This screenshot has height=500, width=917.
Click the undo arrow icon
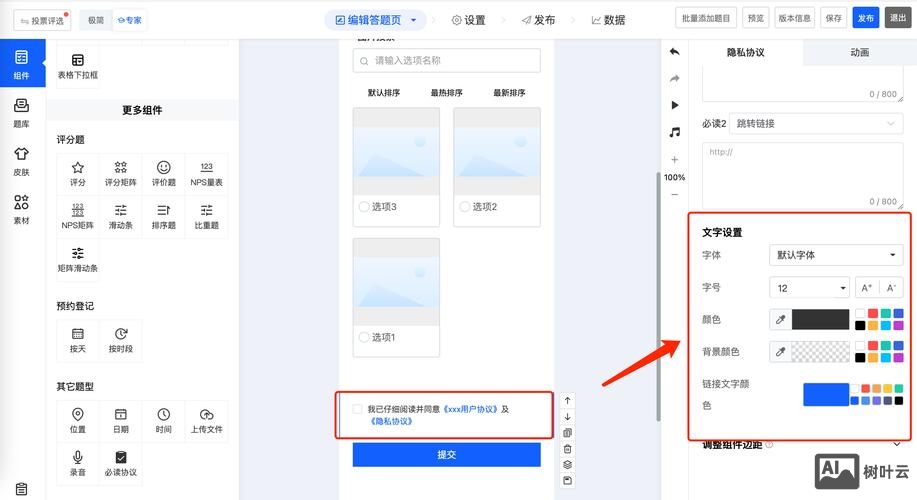click(x=674, y=51)
